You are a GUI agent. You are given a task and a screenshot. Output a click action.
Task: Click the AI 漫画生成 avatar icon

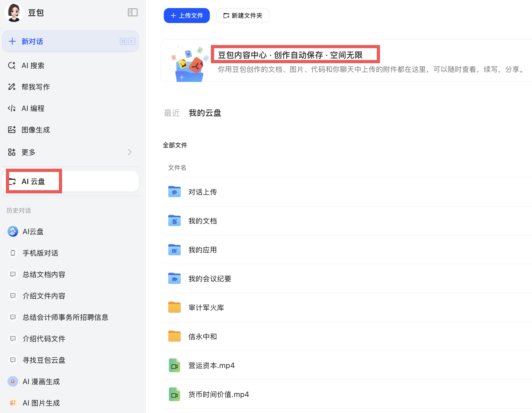[13, 381]
